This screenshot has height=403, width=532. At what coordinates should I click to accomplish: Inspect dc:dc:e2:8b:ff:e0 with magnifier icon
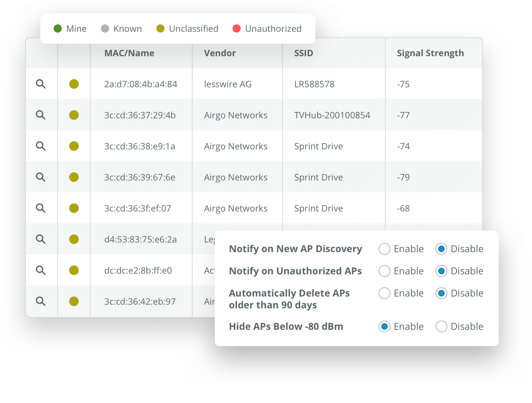tap(41, 270)
